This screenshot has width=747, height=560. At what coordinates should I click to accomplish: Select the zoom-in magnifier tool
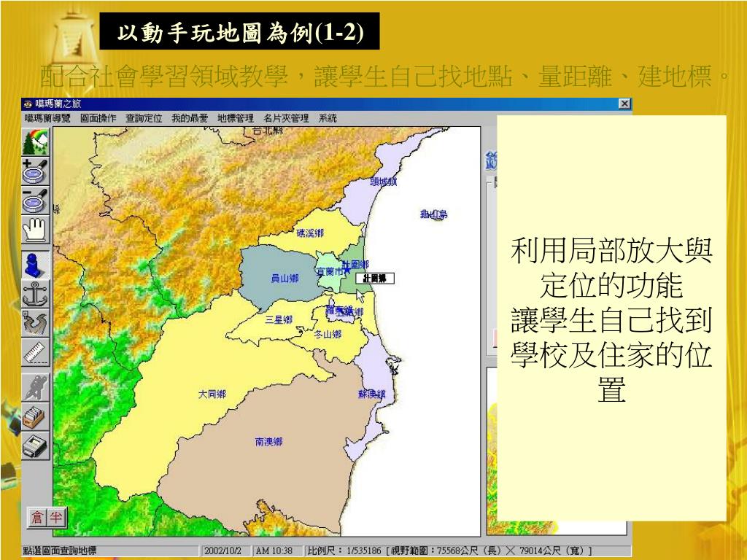coord(36,171)
